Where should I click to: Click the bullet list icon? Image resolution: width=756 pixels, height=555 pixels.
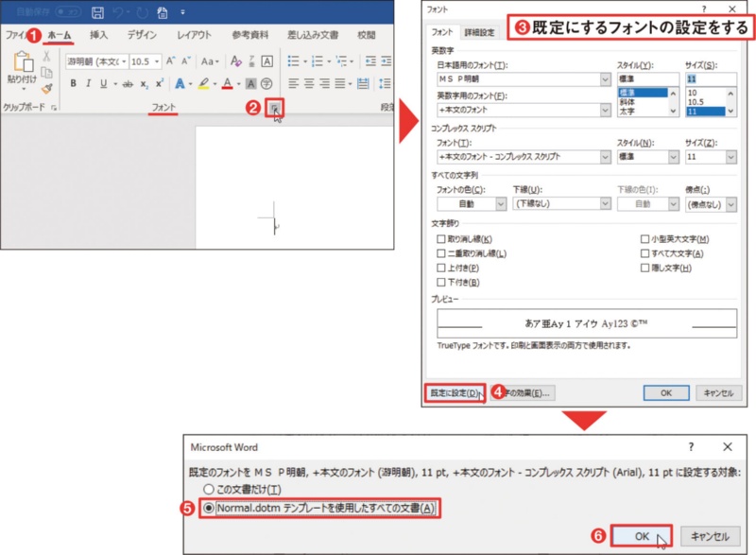(x=294, y=61)
